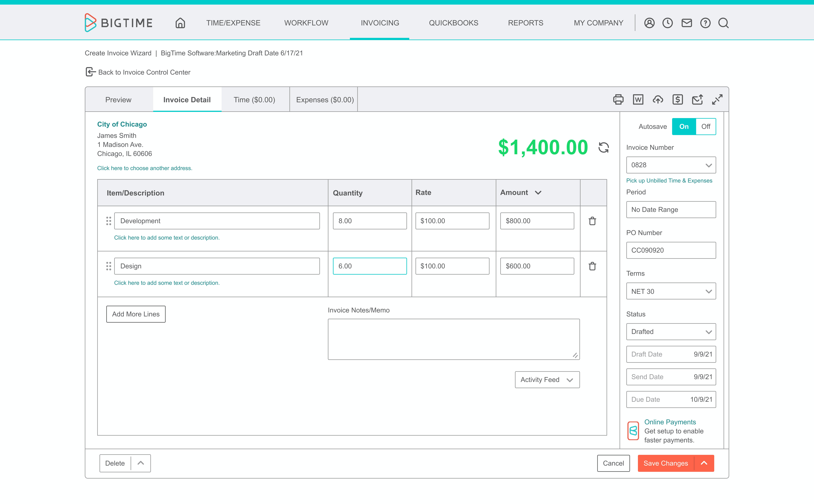
Task: Grab the Design row drag handle
Action: pos(108,266)
